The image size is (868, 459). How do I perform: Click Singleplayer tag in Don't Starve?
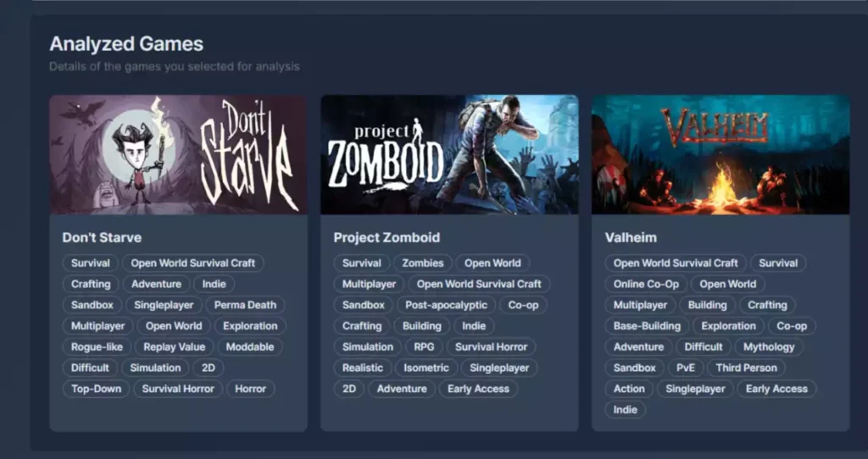click(164, 305)
